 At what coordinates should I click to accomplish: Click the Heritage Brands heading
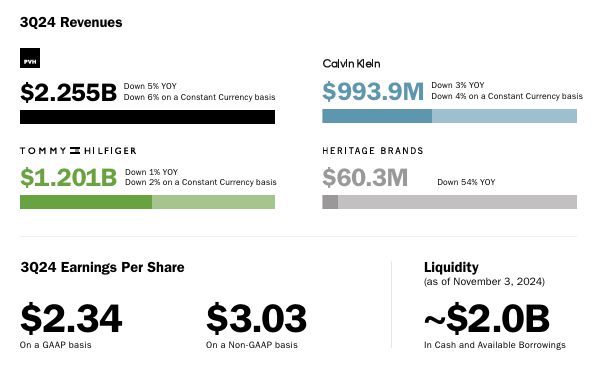[x=373, y=151]
